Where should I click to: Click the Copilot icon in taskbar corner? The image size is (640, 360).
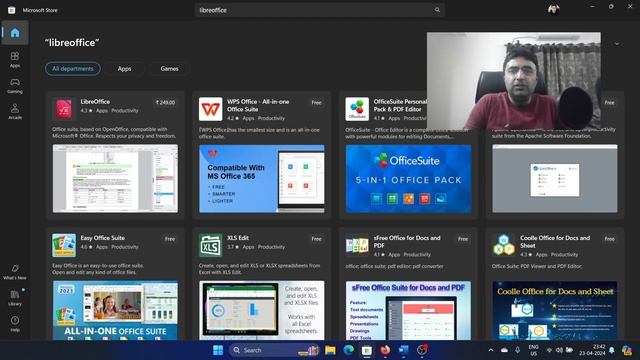(x=627, y=350)
